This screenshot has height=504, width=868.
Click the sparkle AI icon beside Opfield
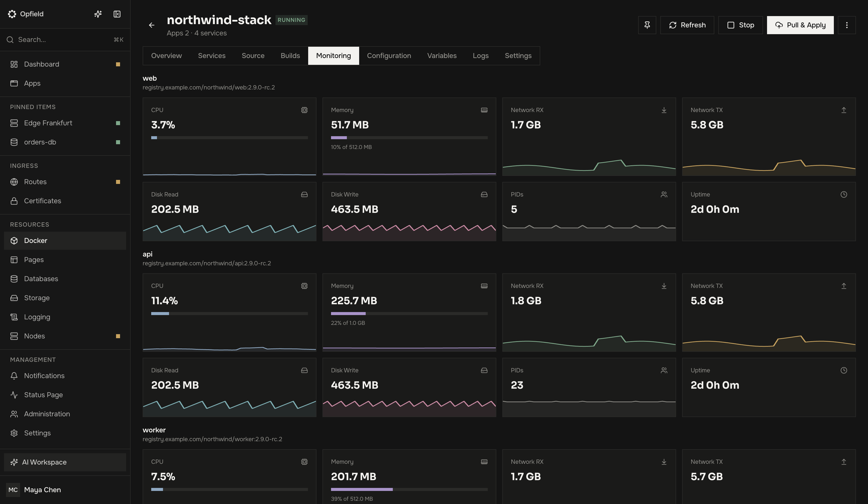98,14
